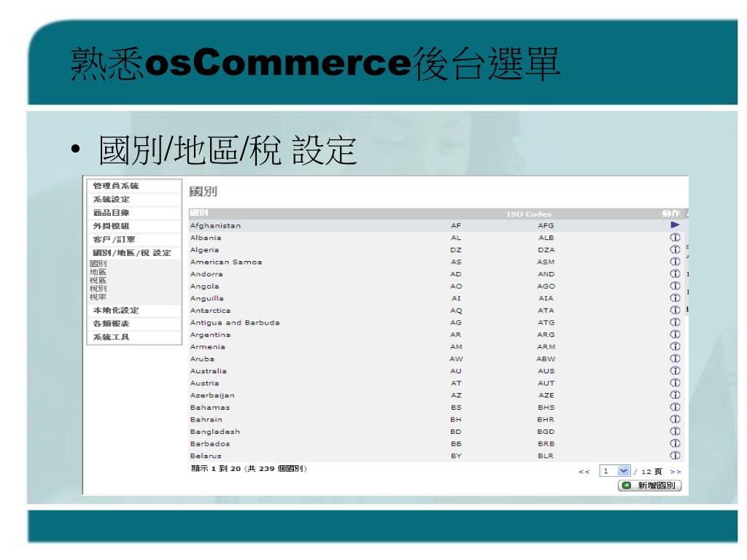Select the Armenia country name
This screenshot has width=747, height=560.
(x=208, y=346)
